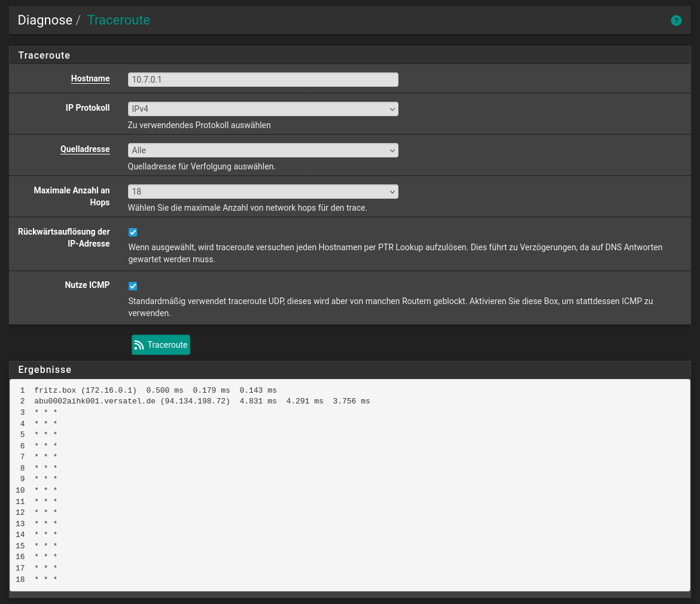Screen dimensions: 700x604
Task: Click the green Traceroute button
Action: (161, 345)
